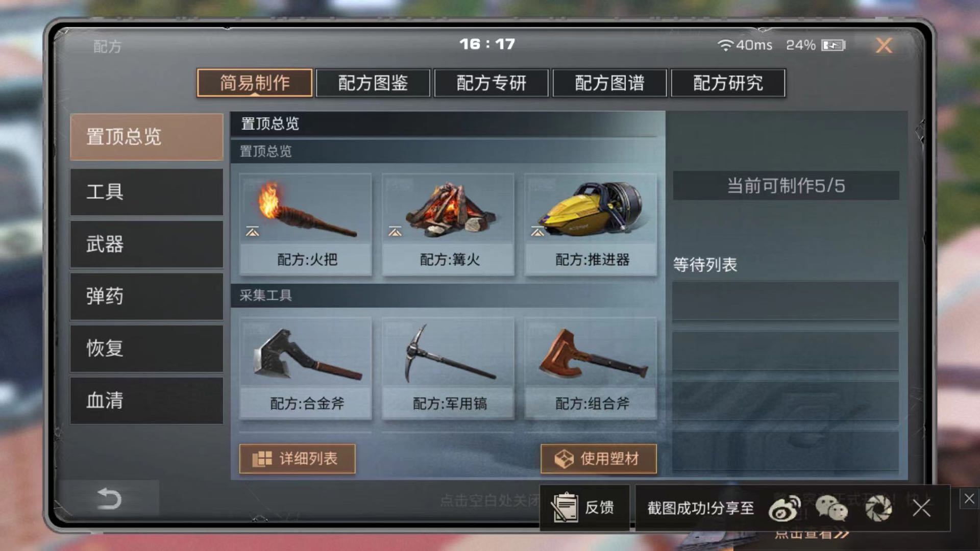Select the torch recipe 配方:火把
Image resolution: width=980 pixels, height=551 pixels.
pos(305,224)
